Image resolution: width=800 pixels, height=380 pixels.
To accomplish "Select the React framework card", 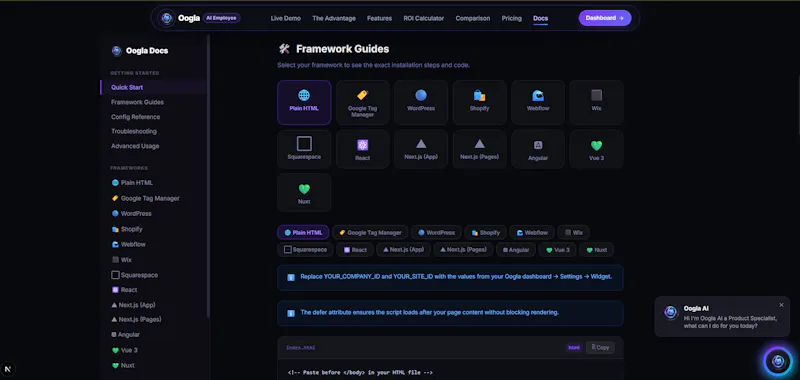I will tap(363, 149).
